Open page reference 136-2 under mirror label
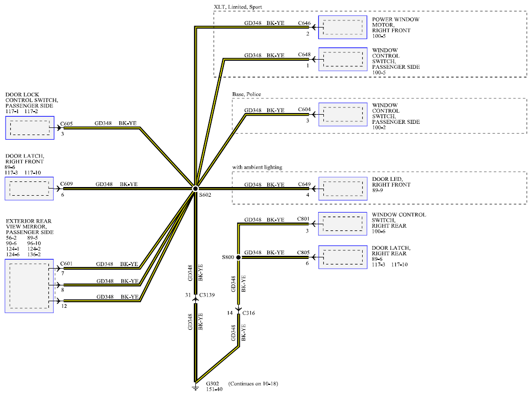This screenshot has height=396, width=532. pyautogui.click(x=34, y=254)
